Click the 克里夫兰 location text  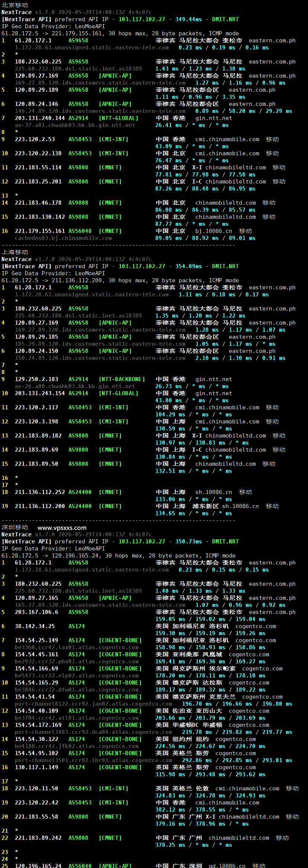point(222,697)
